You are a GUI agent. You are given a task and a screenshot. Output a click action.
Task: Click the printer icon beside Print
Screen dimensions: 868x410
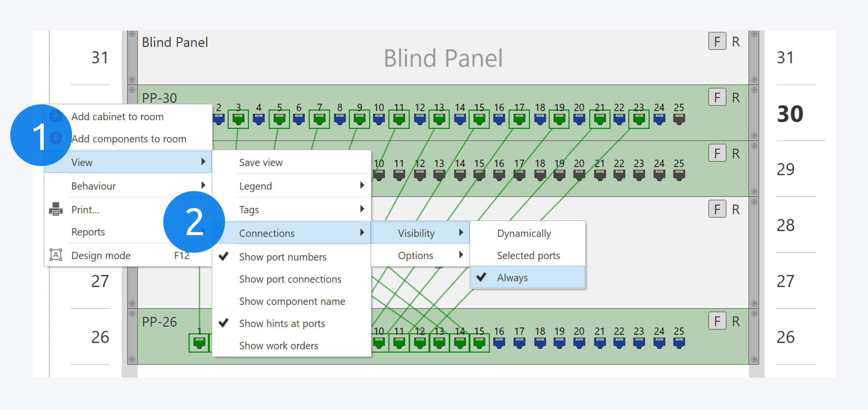pyautogui.click(x=56, y=209)
